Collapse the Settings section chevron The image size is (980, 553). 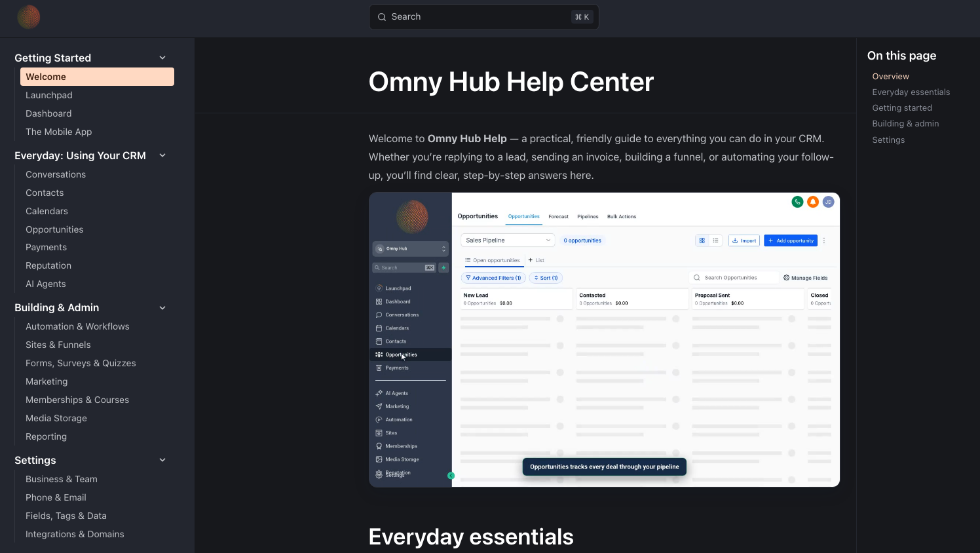coord(162,460)
